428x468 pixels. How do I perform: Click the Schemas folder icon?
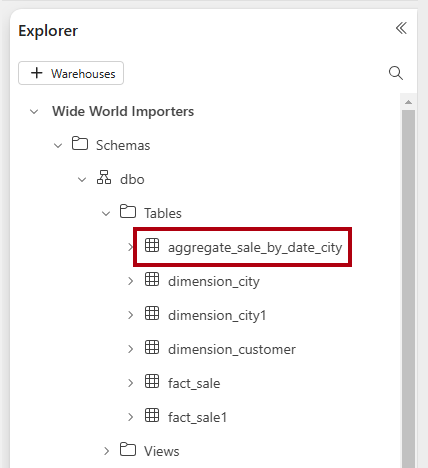point(80,143)
